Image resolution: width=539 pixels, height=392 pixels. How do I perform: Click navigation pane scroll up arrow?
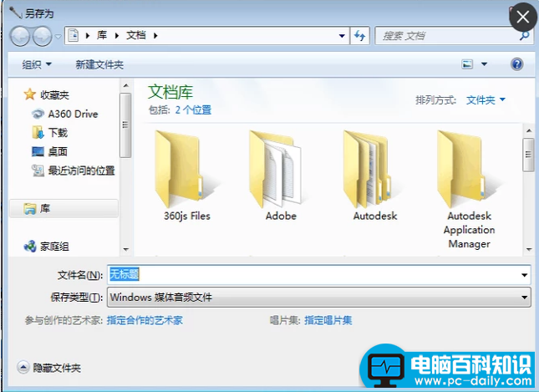click(x=126, y=85)
